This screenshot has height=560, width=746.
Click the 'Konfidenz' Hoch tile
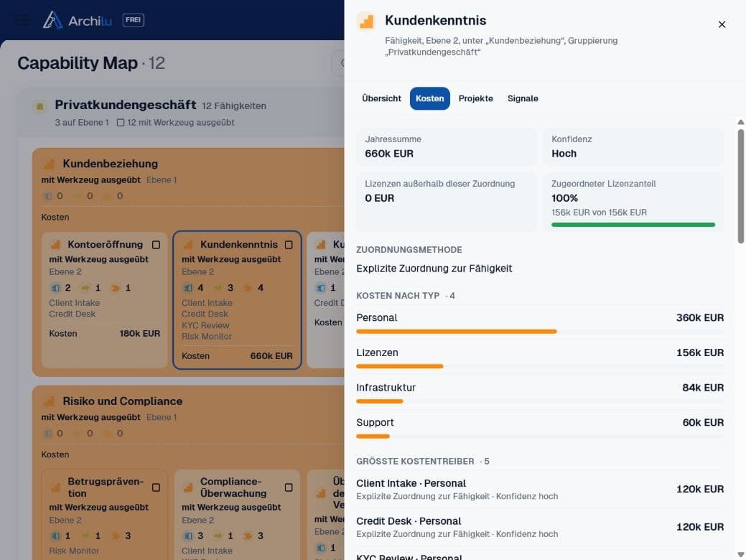click(633, 147)
